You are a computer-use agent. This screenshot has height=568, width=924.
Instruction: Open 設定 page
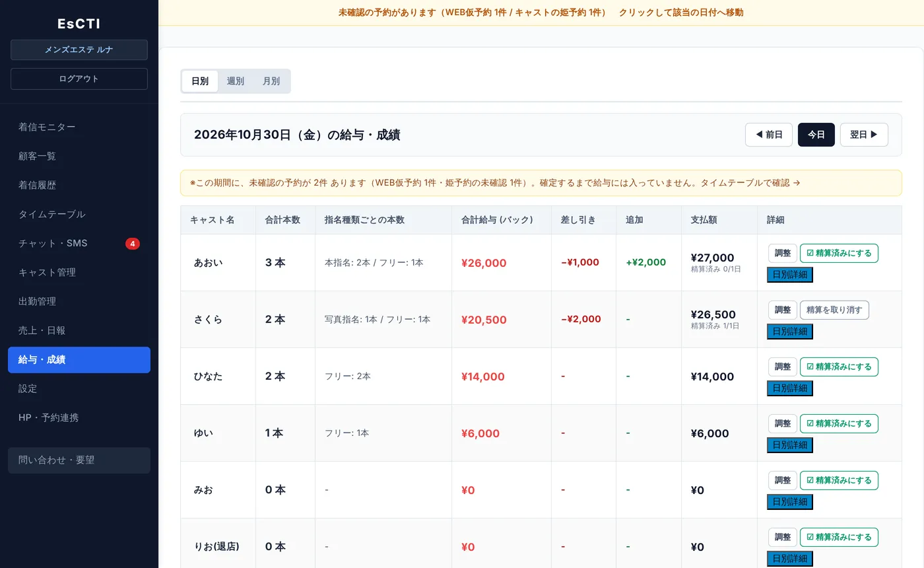[79, 389]
